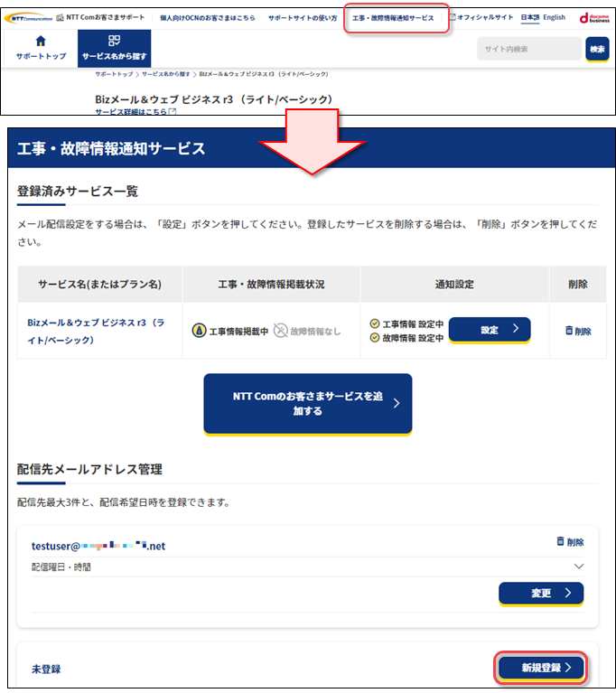Image resolution: width=616 pixels, height=693 pixels.
Task: Click サポートトップ breadcrumb link
Action: [x=114, y=74]
